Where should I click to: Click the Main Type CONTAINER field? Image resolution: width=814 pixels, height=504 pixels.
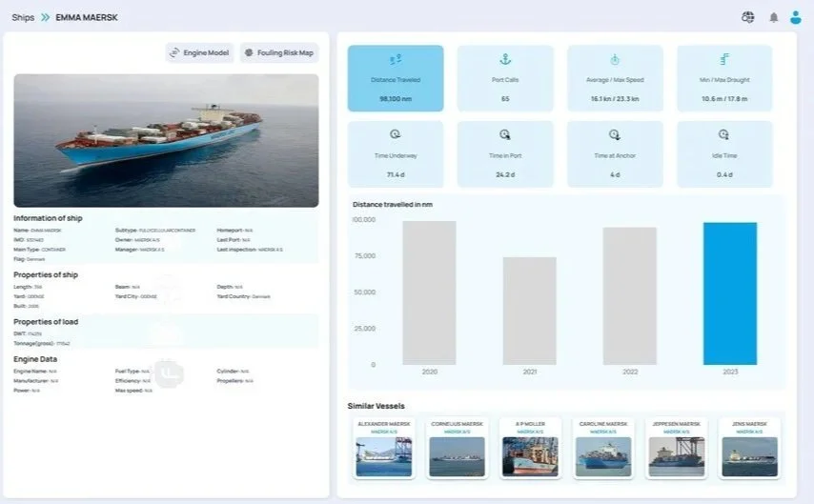tap(39, 250)
